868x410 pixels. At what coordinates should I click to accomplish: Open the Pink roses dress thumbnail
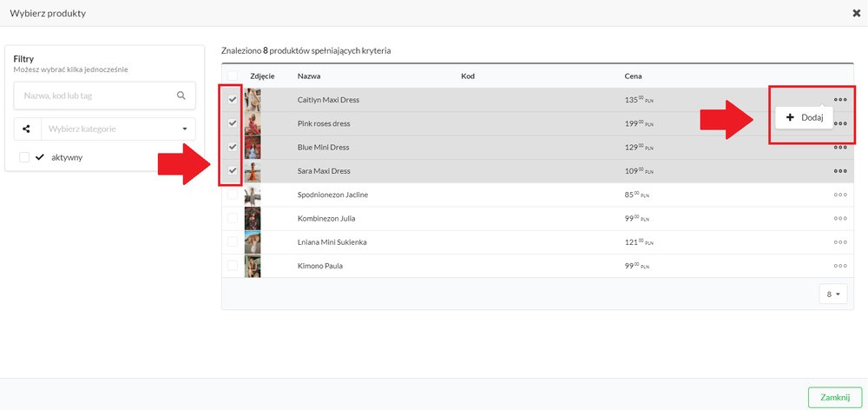coord(253,123)
